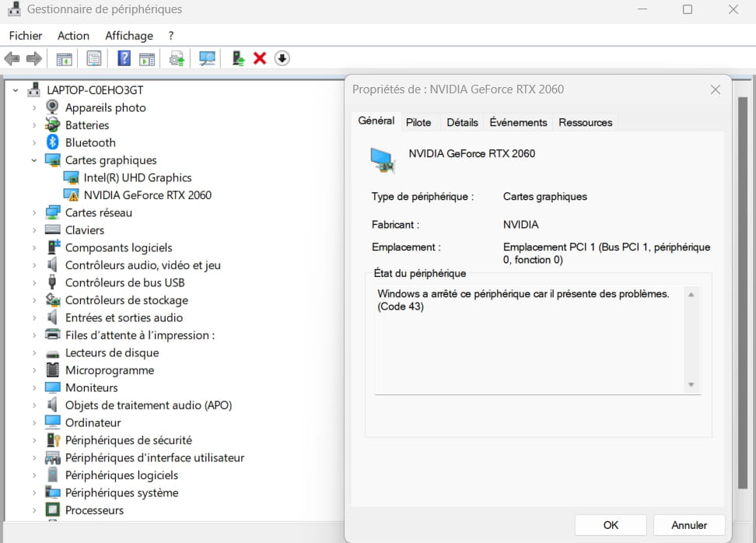
Task: Switch to the Événements tab
Action: [x=518, y=122]
